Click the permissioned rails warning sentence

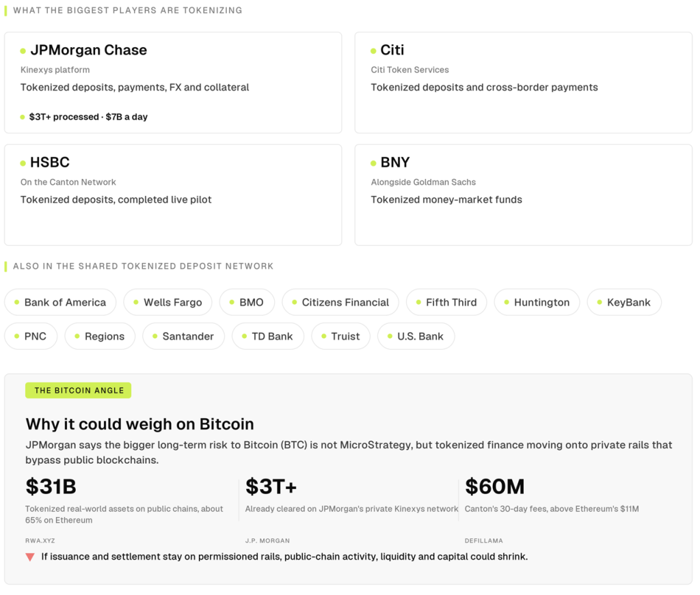coord(284,557)
